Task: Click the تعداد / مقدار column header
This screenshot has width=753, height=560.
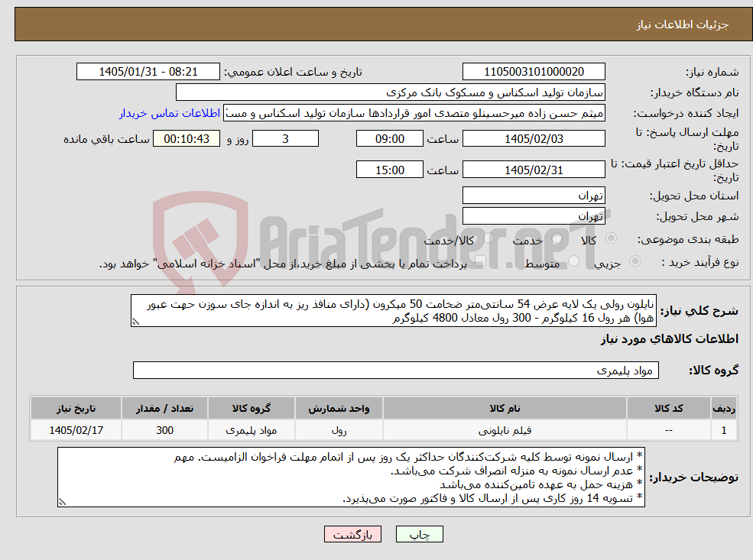Action: 164,409
